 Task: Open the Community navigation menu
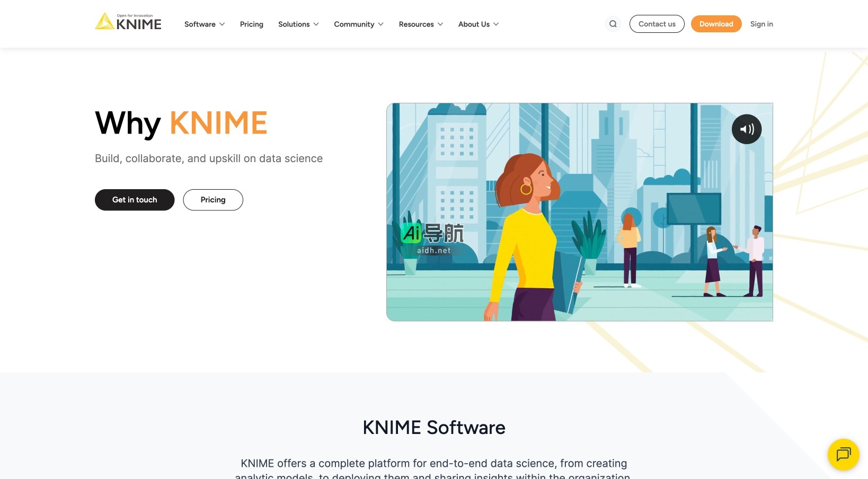pyautogui.click(x=358, y=24)
